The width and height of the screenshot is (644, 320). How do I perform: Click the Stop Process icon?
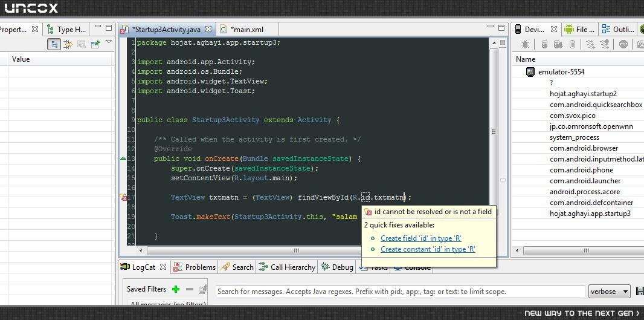tap(623, 44)
